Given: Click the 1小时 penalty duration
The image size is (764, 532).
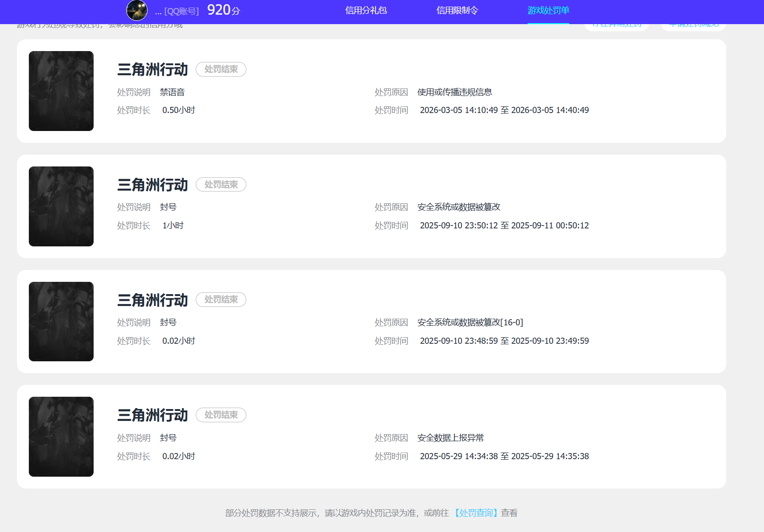Looking at the screenshot, I should click(173, 226).
